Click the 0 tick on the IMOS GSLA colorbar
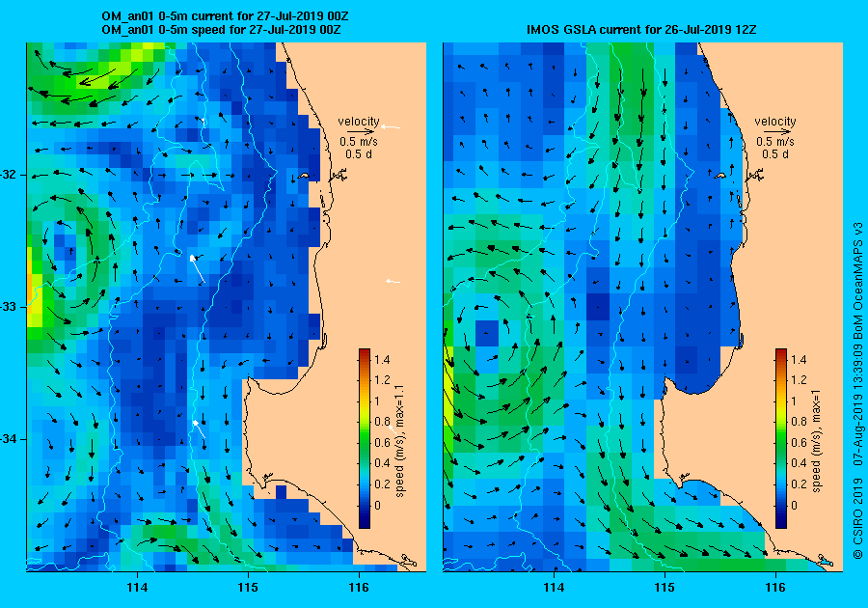The width and height of the screenshot is (868, 608). 794,505
